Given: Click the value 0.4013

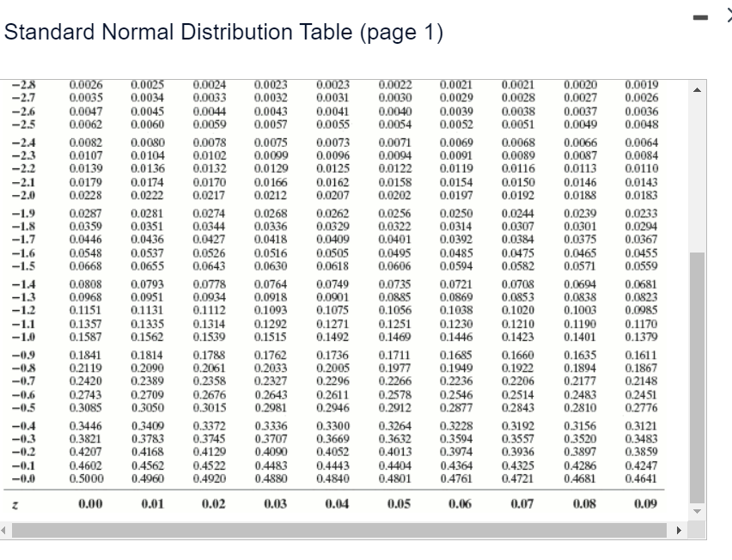Looking at the screenshot, I should tap(395, 452).
